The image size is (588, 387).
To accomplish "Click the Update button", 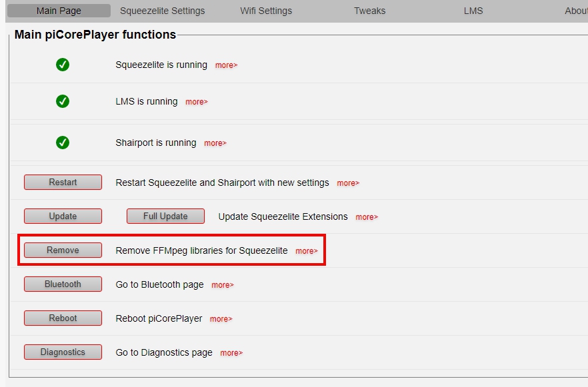I will pos(63,216).
